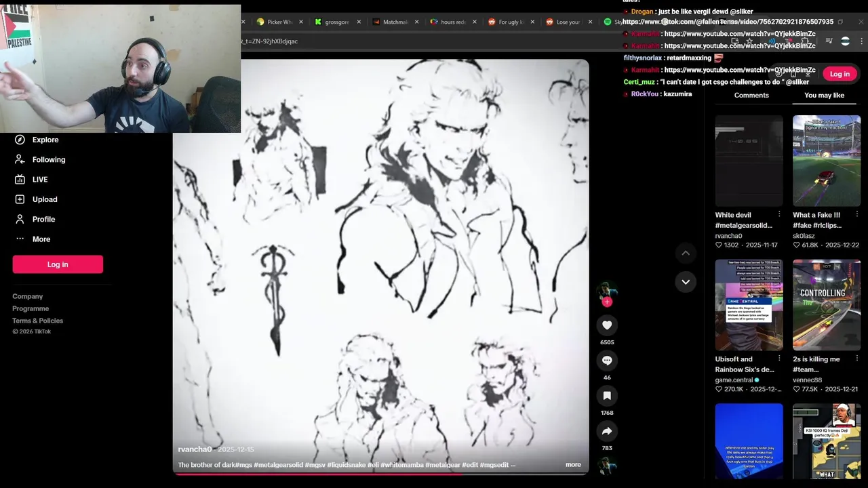Viewport: 868px width, 488px height.
Task: Click vennec88 creator name
Action: [x=807, y=380]
